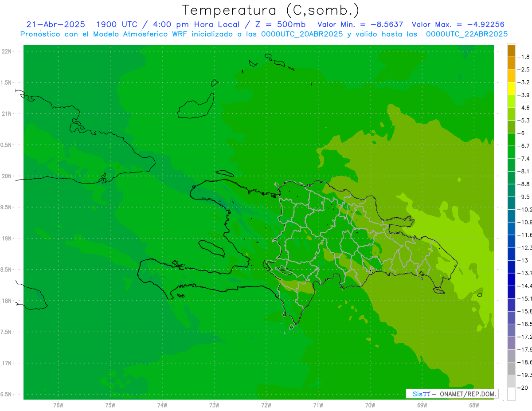Click the "-6" color scale label
Image resolution: width=532 pixels, height=411 pixels.
(521, 133)
